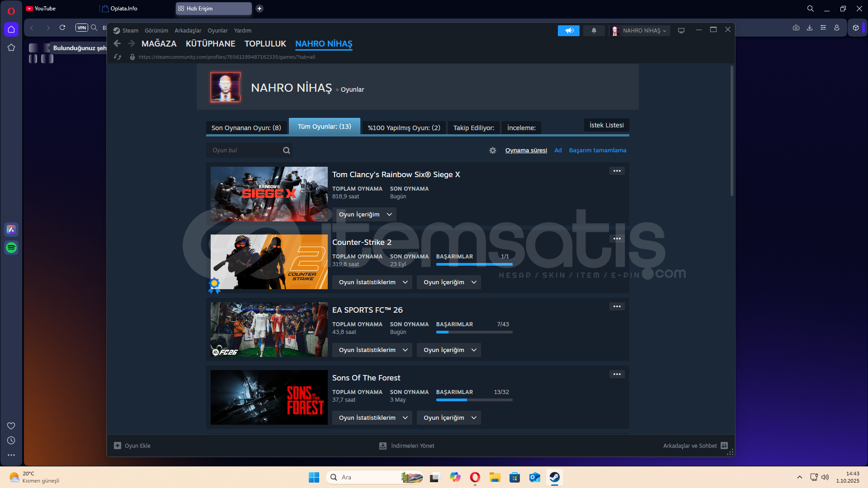Image resolution: width=868 pixels, height=488 pixels.
Task: Click the games list settings gear icon
Action: (x=493, y=150)
